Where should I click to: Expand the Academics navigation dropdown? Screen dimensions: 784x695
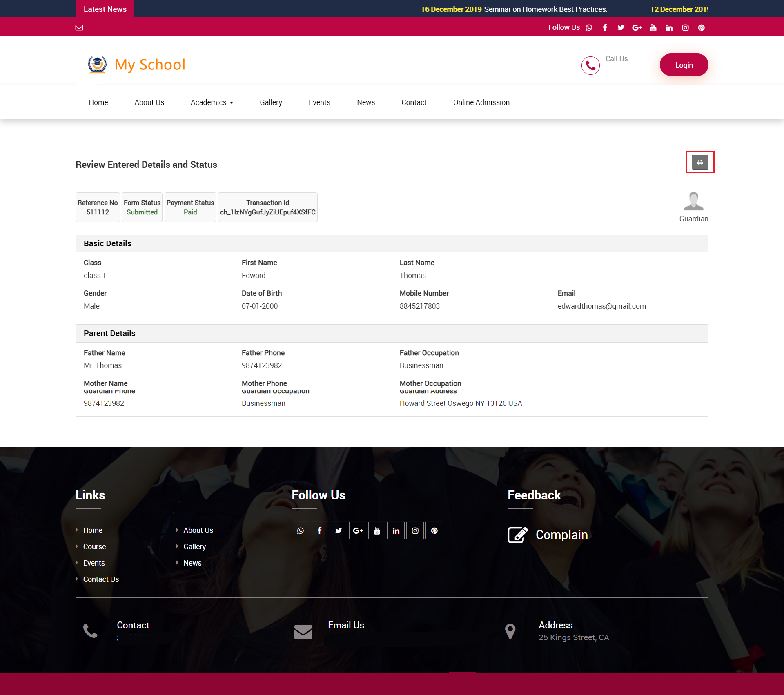coord(212,102)
